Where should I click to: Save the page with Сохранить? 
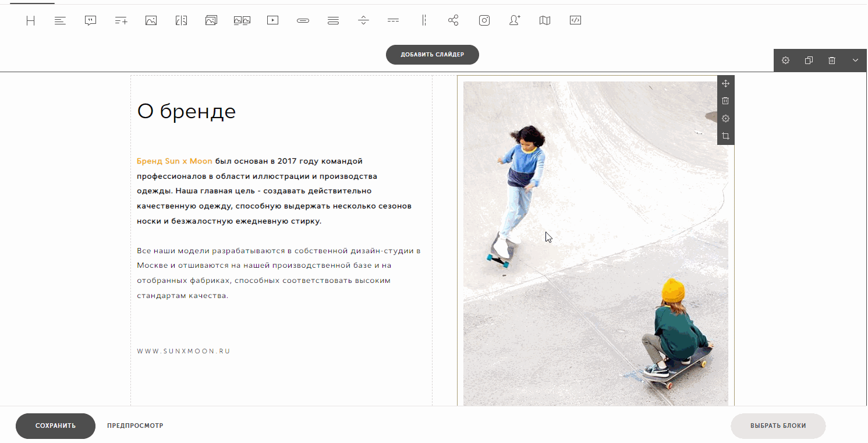point(55,426)
